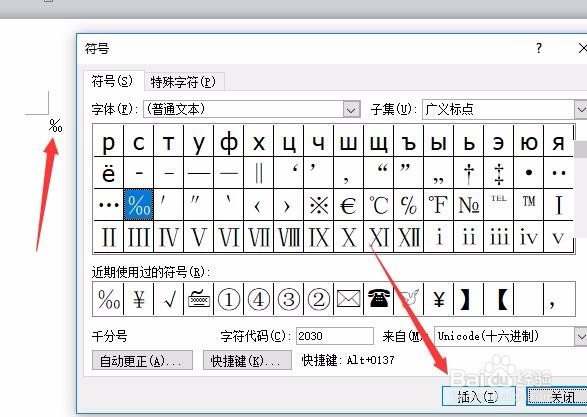
Task: Pick recently used checkmark √ symbol
Action: (168, 299)
